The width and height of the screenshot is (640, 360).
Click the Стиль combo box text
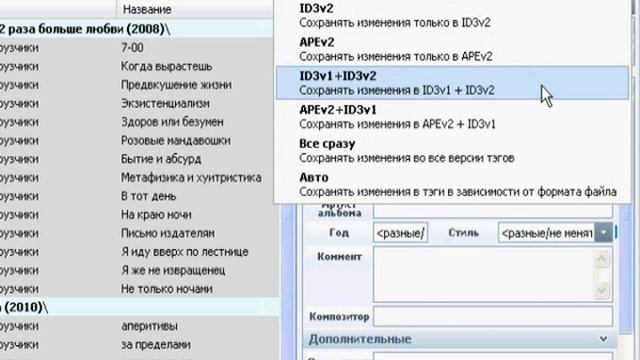tap(546, 233)
